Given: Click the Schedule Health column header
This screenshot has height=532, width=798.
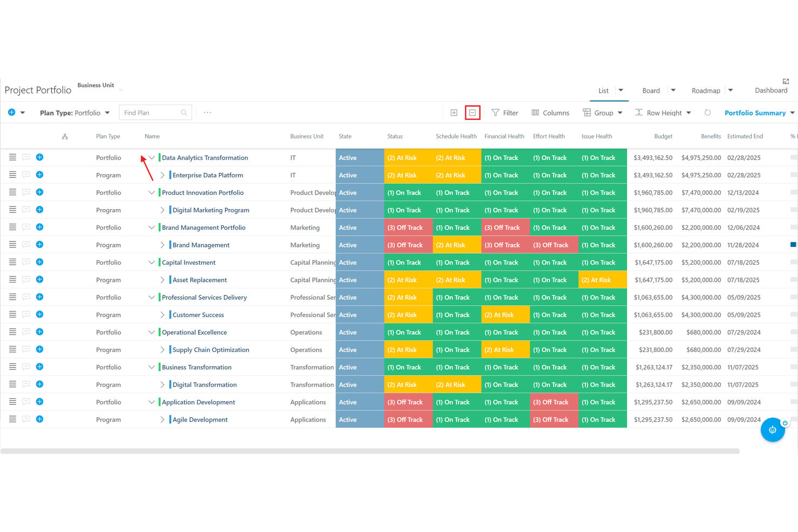Looking at the screenshot, I should point(456,136).
